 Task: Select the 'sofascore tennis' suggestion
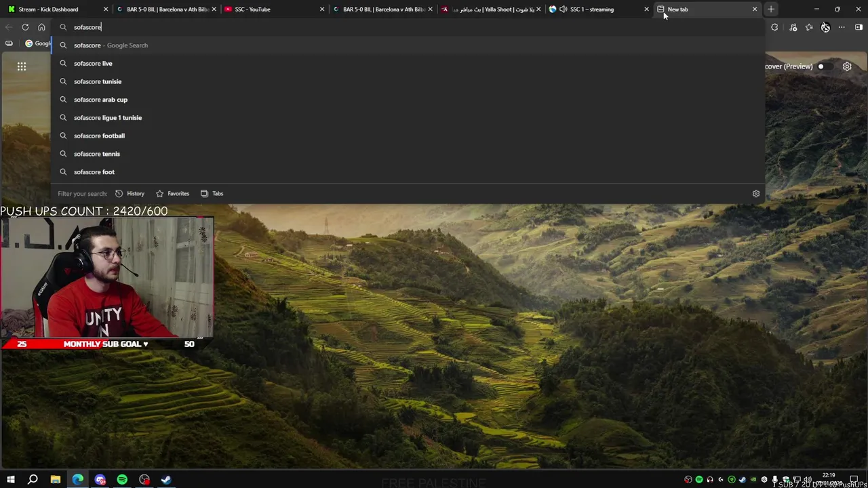408,154
